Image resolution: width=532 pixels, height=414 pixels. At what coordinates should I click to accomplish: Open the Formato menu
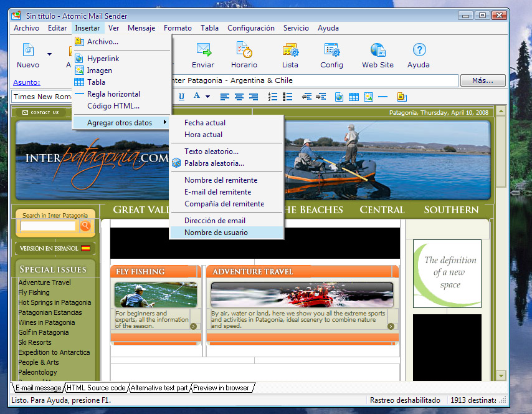coord(178,28)
